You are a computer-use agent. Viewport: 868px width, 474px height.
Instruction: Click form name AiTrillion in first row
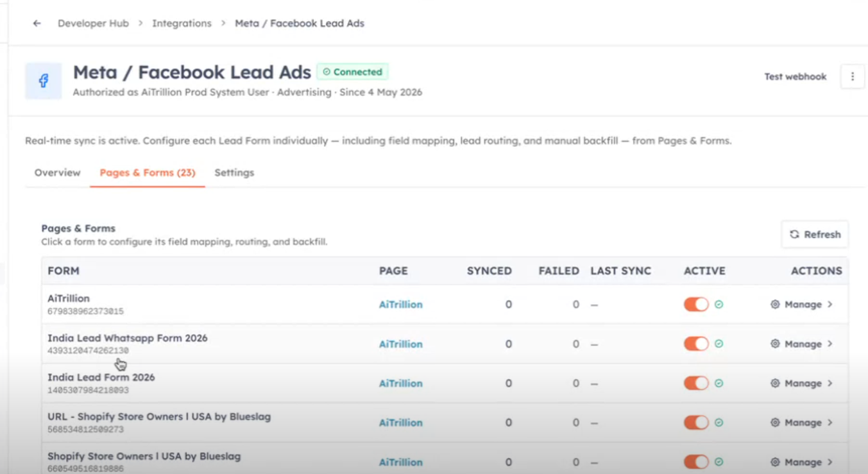(69, 298)
